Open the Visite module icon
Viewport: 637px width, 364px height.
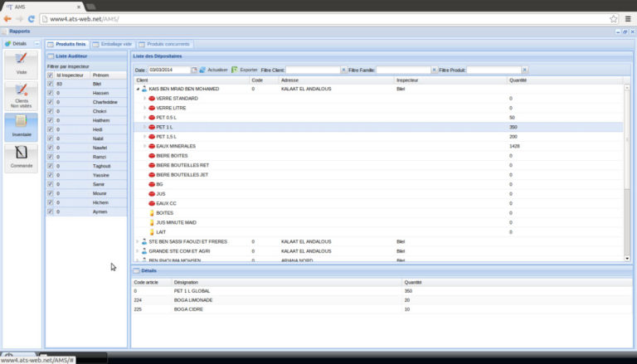(x=22, y=64)
